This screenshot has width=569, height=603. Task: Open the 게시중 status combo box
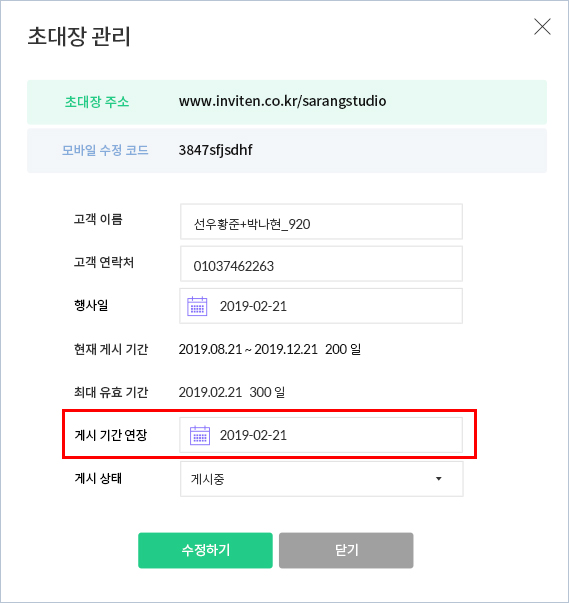tap(321, 479)
